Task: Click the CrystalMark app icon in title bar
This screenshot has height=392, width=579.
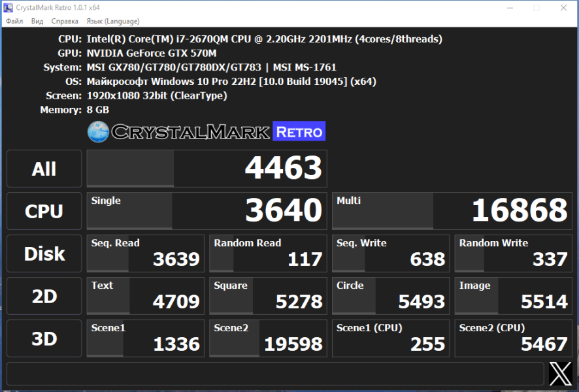Action: point(8,7)
